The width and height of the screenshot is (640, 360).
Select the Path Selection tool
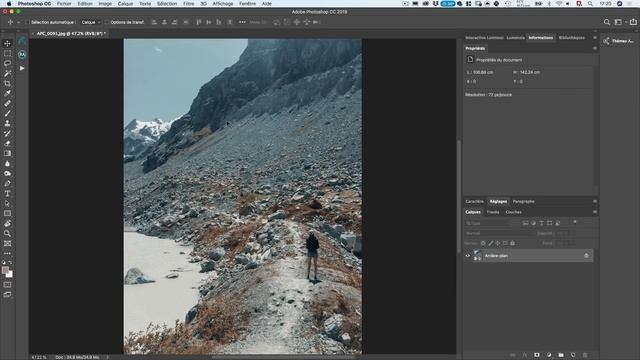(x=7, y=203)
